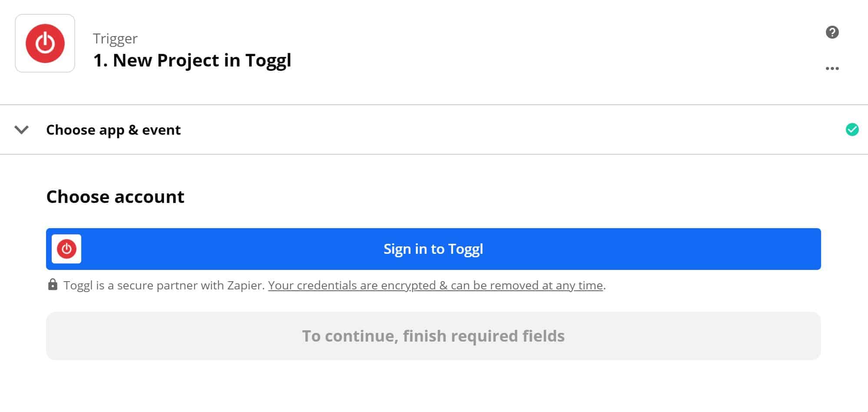Viewport: 868px width, 412px height.
Task: Click the Choose account heading
Action: pos(115,196)
